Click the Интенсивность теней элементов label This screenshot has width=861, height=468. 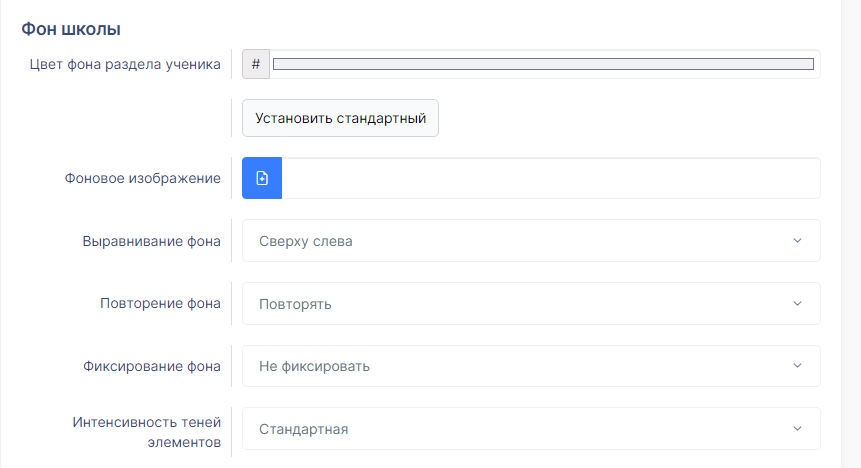coord(147,432)
